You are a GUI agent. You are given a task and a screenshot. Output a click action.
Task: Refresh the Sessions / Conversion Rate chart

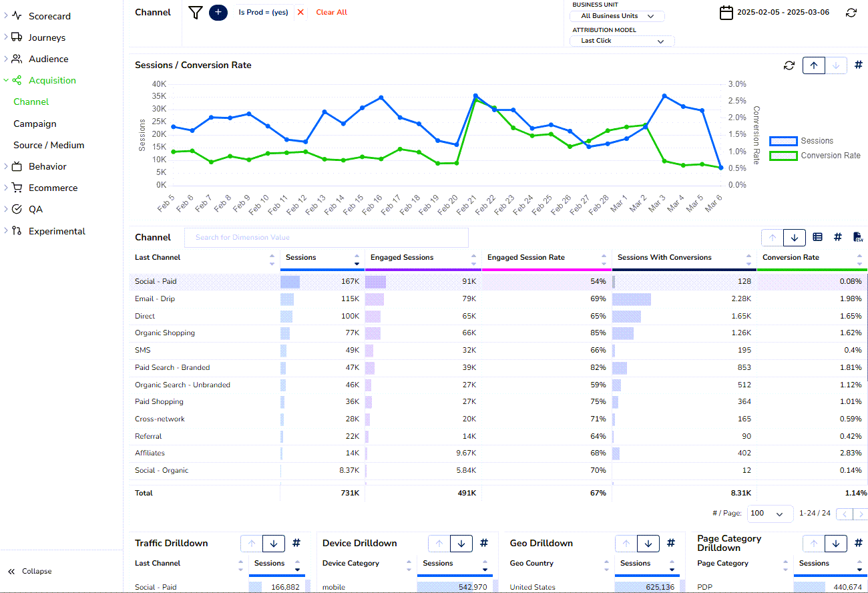[789, 65]
